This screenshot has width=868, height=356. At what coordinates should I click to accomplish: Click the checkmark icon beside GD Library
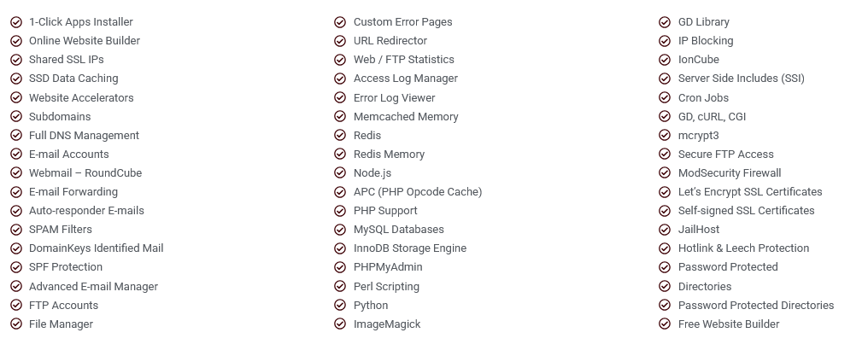[665, 22]
